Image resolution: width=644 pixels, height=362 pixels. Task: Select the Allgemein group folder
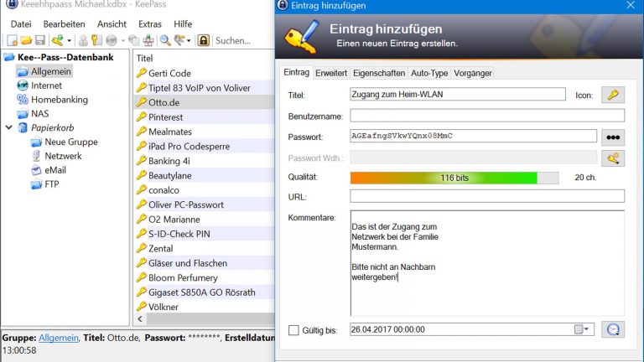[x=51, y=71]
